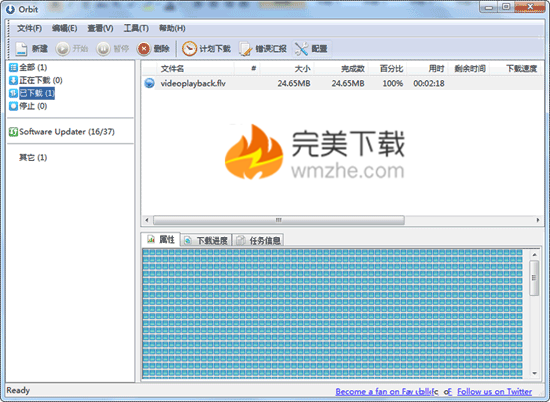Open the 'Follow us on Twitter' link
Image resolution: width=550 pixels, height=402 pixels.
pyautogui.click(x=495, y=391)
